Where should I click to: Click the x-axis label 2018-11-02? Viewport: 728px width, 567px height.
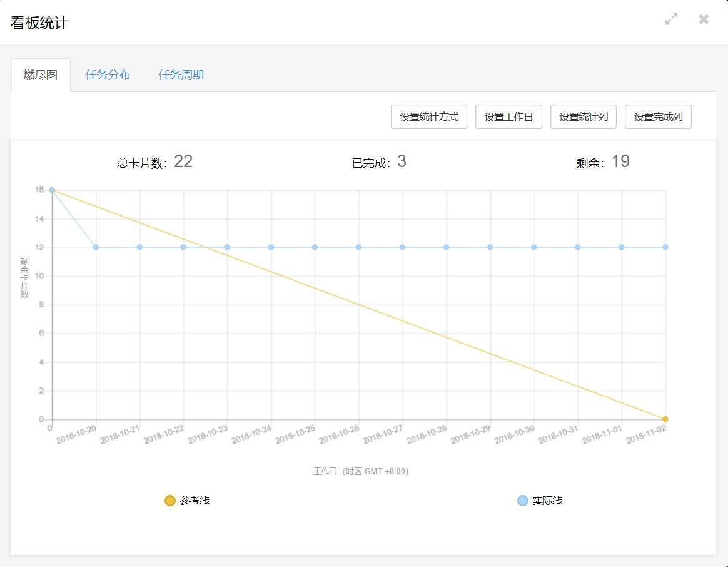(x=646, y=434)
